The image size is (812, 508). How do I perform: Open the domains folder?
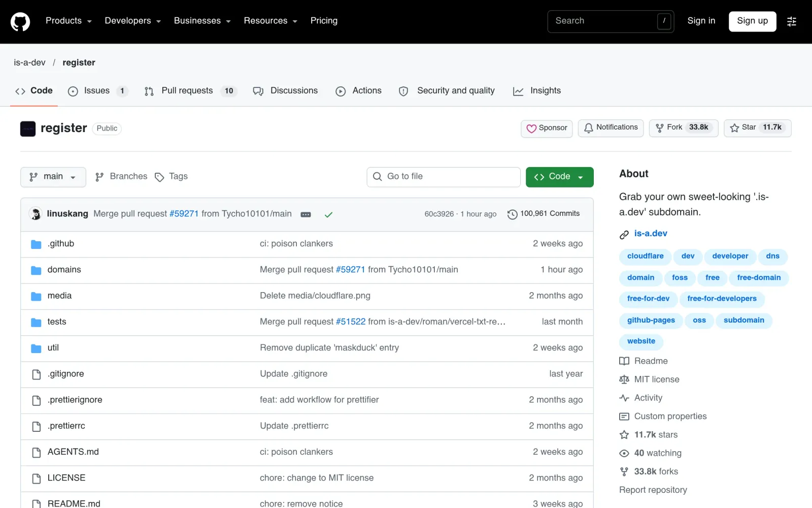(x=64, y=270)
